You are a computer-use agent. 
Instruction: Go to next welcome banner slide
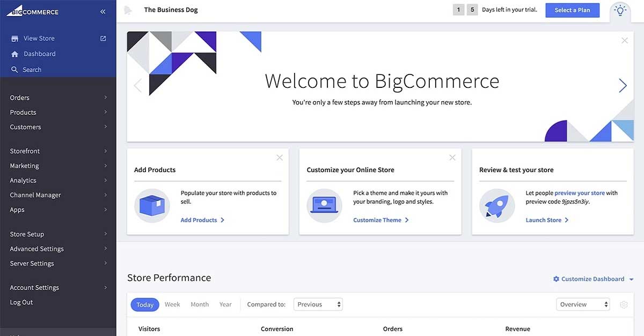pyautogui.click(x=623, y=86)
